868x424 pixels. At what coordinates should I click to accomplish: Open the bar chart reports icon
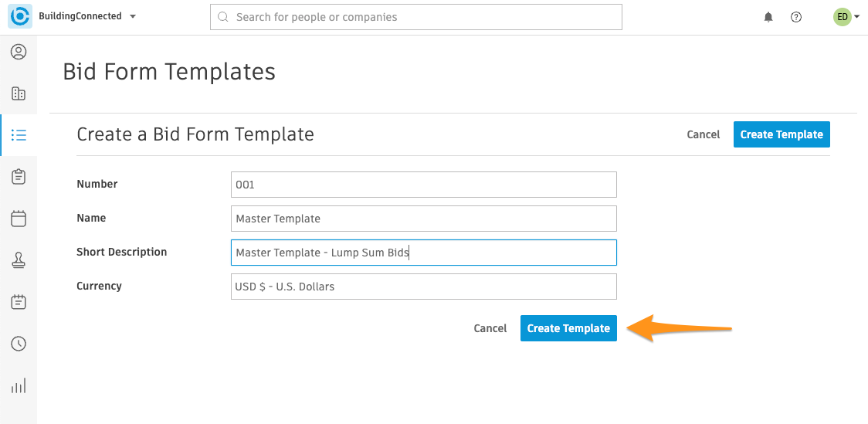coord(19,386)
